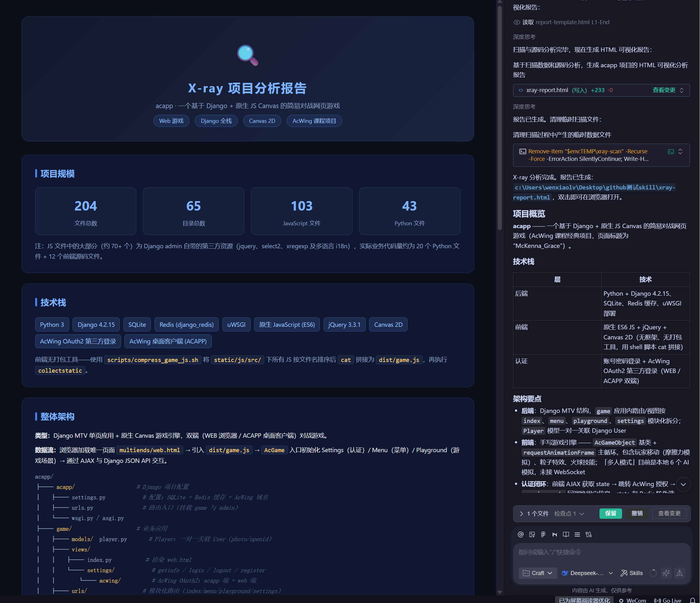The height and width of the screenshot is (603, 700).
Task: Click the outlined 查看变更 button in bottom bar
Action: (x=669, y=513)
